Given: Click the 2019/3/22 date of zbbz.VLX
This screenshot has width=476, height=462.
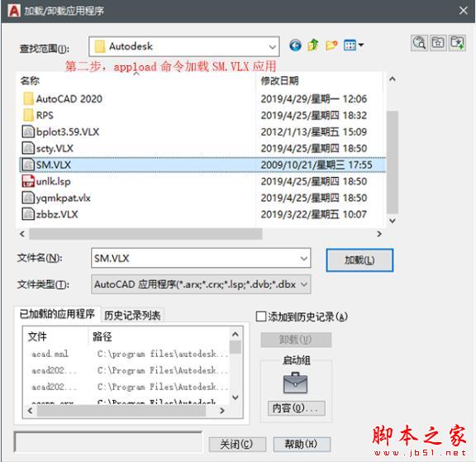Looking at the screenshot, I should pyautogui.click(x=314, y=214).
